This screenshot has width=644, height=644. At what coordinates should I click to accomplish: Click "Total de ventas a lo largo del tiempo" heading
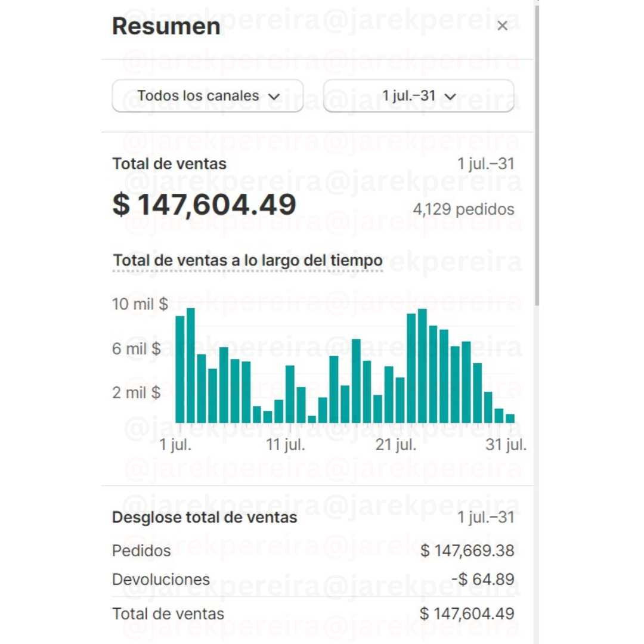pyautogui.click(x=247, y=261)
